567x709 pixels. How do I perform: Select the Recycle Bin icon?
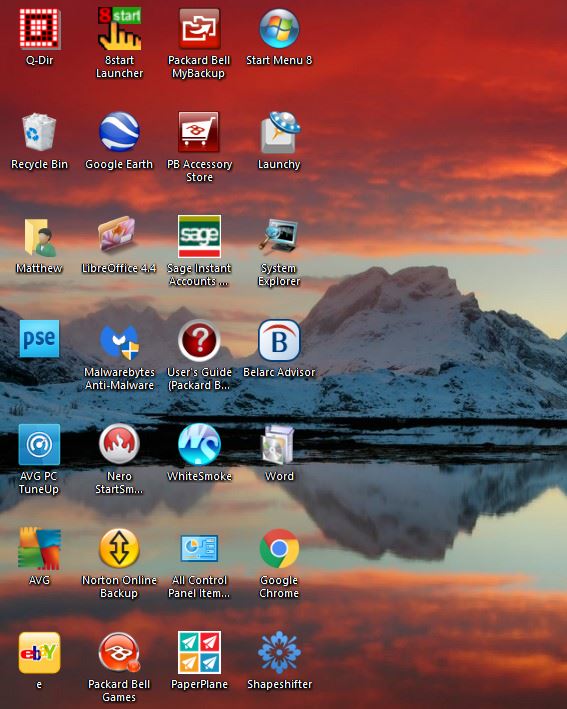(39, 132)
